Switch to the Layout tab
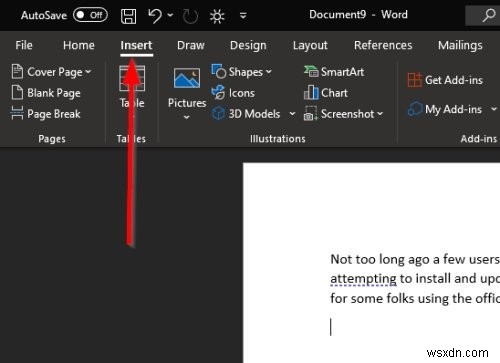 tap(310, 45)
